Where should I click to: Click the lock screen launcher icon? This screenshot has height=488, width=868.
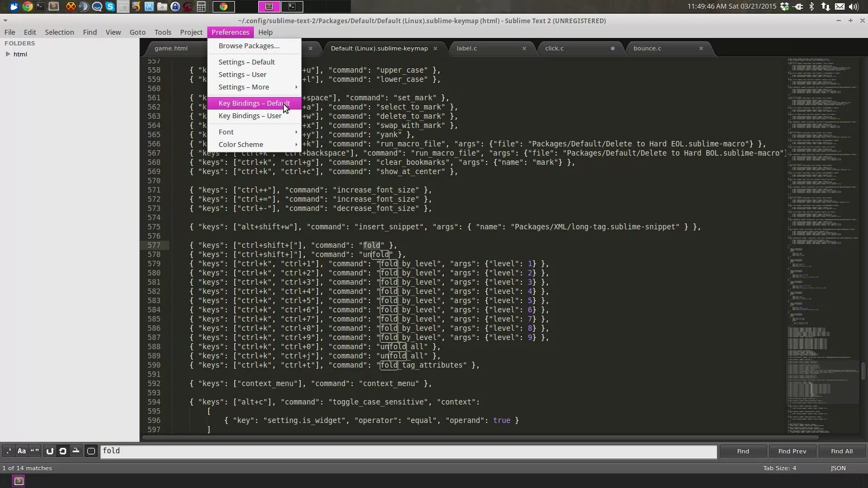pyautogui.click(x=175, y=7)
